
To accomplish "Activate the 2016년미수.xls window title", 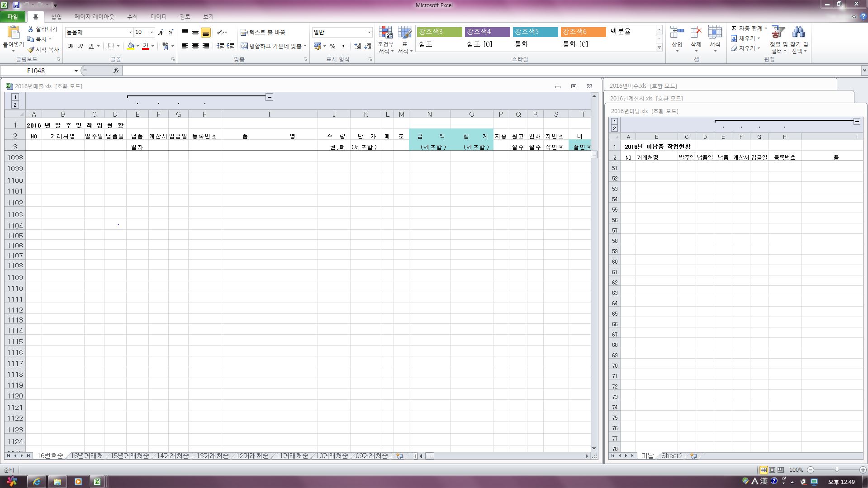I will tap(643, 85).
